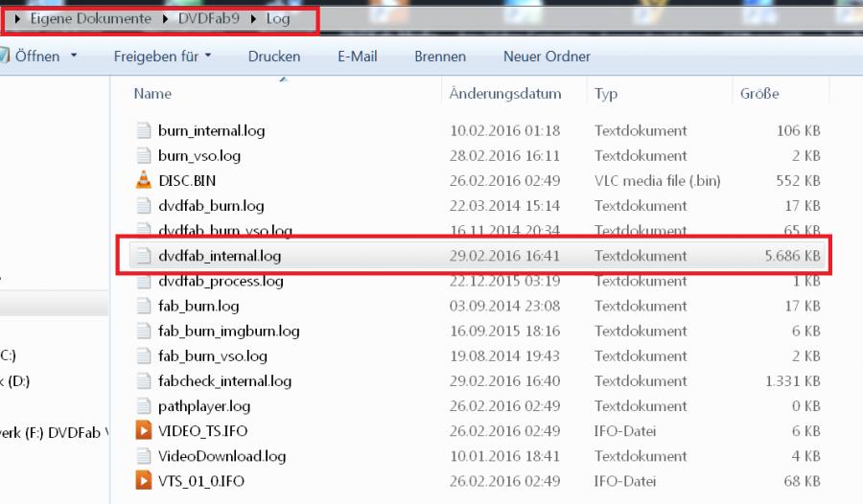Image resolution: width=863 pixels, height=504 pixels.
Task: Click the fab_burn_imgburn.log file icon
Action: pos(144,332)
